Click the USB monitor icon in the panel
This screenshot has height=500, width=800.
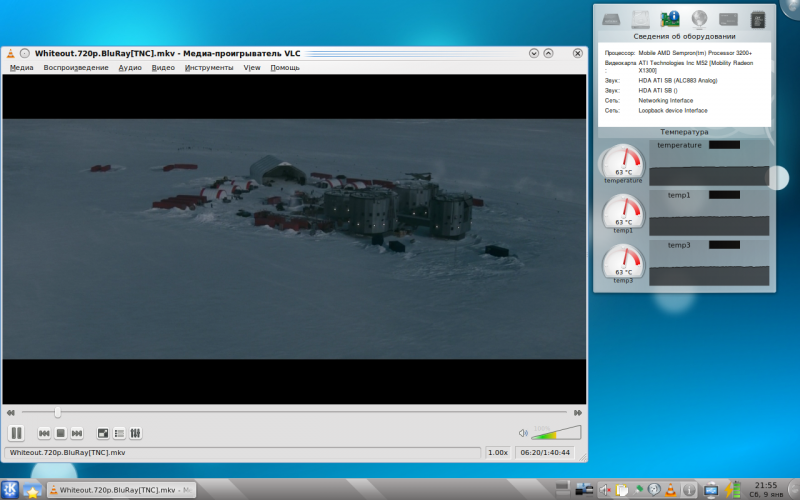(x=711, y=490)
